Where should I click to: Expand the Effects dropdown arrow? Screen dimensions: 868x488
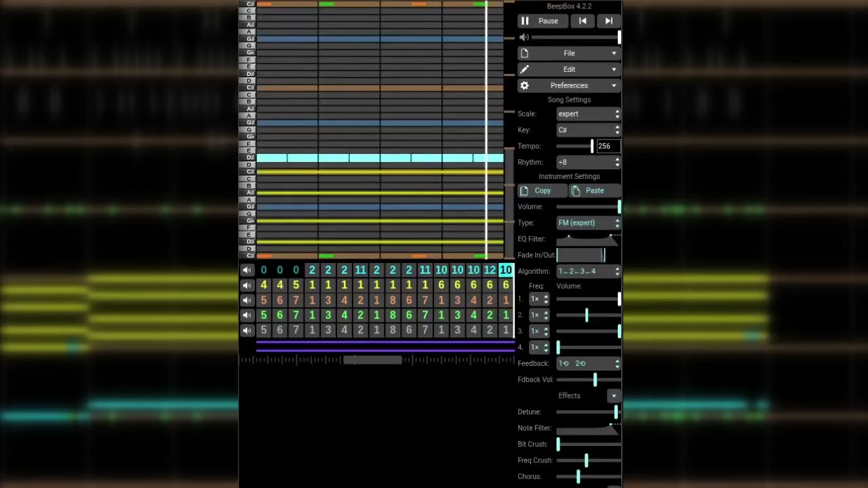pyautogui.click(x=614, y=396)
